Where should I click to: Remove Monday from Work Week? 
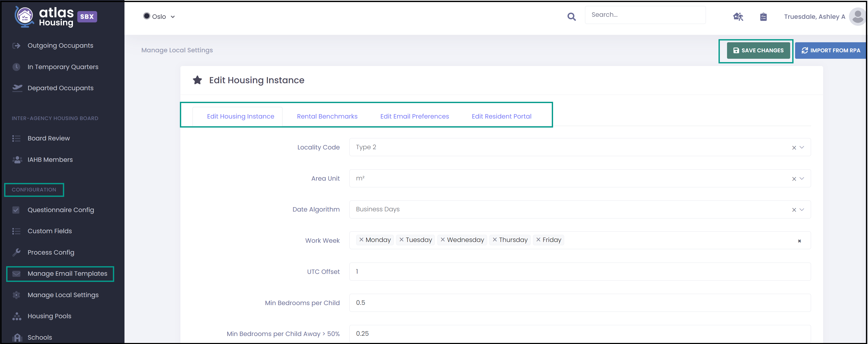point(361,240)
